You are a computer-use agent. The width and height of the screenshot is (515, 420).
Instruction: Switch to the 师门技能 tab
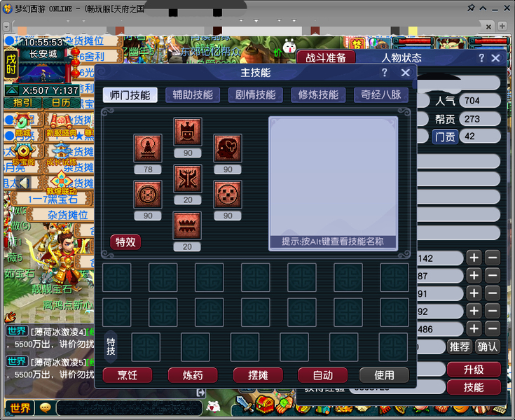[x=130, y=95]
